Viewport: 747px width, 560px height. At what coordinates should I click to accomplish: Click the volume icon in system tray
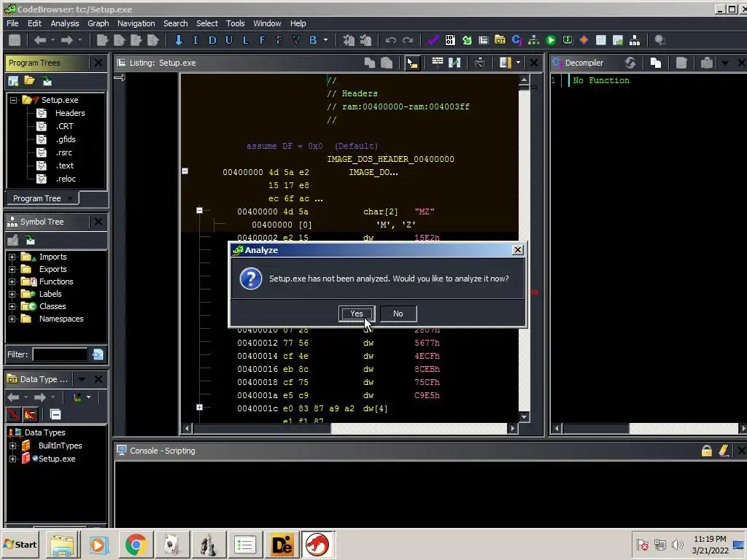677,544
